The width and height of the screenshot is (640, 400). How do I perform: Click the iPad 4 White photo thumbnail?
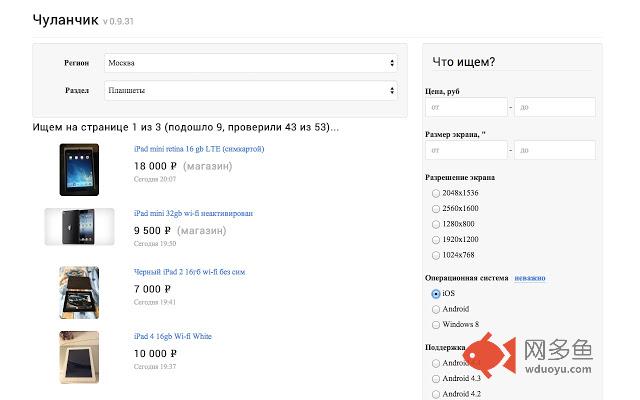tap(79, 357)
